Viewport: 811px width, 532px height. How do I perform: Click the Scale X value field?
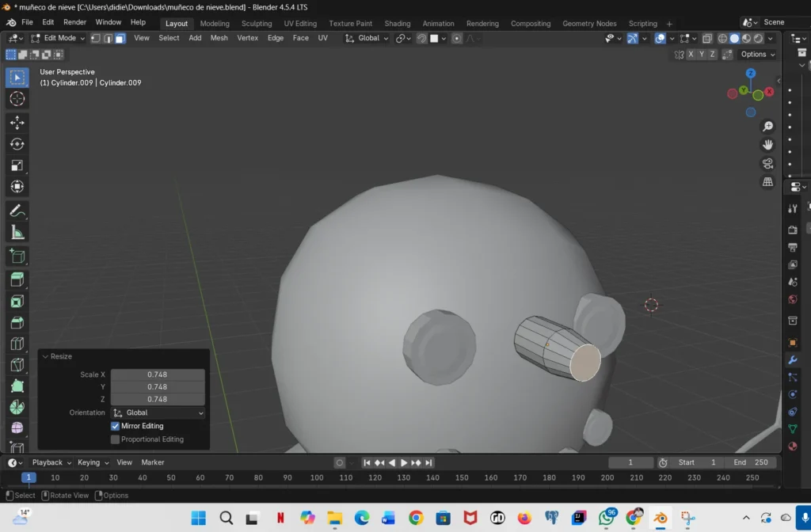(x=157, y=374)
